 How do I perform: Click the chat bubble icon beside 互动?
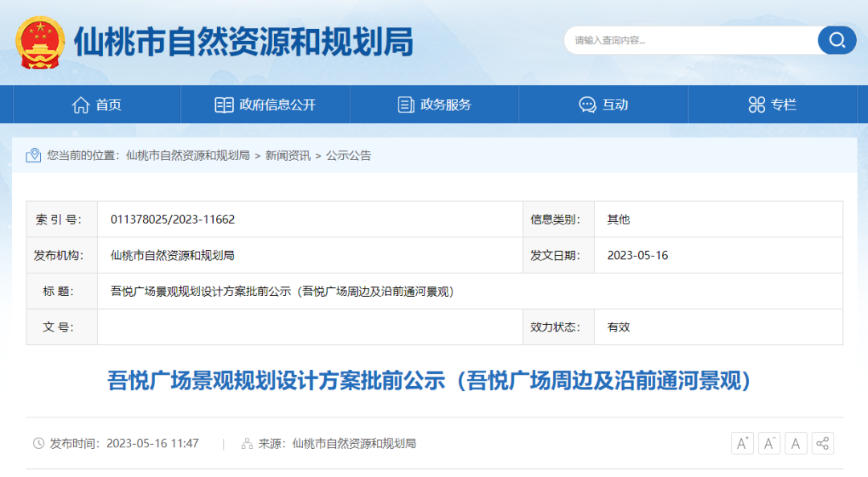(x=586, y=104)
